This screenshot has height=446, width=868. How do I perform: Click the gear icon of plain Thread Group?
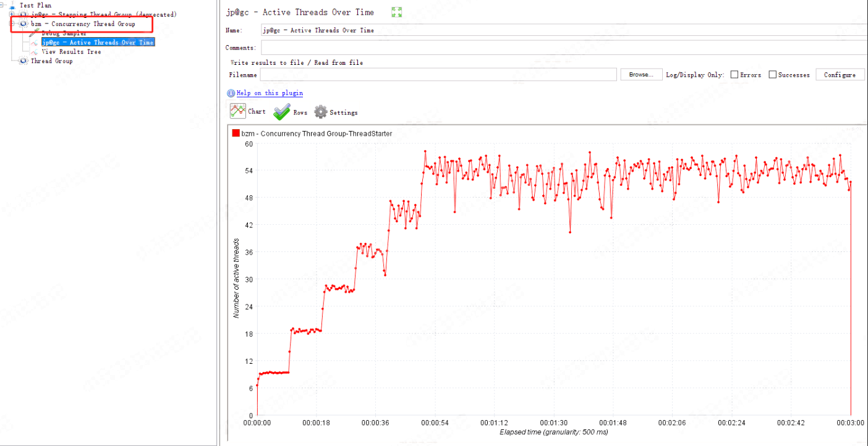click(x=23, y=61)
